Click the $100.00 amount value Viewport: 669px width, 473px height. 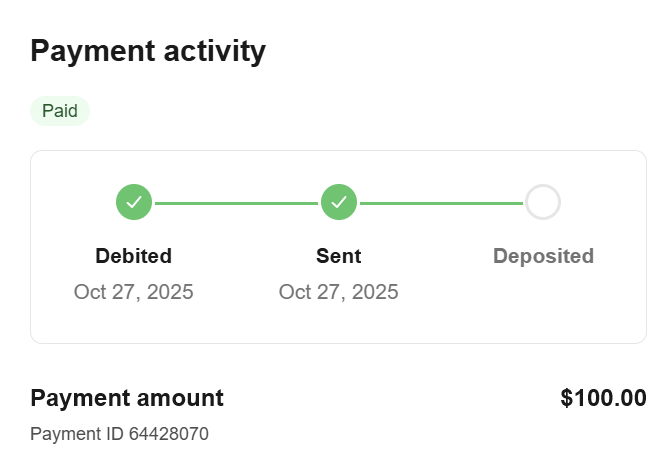coord(603,398)
